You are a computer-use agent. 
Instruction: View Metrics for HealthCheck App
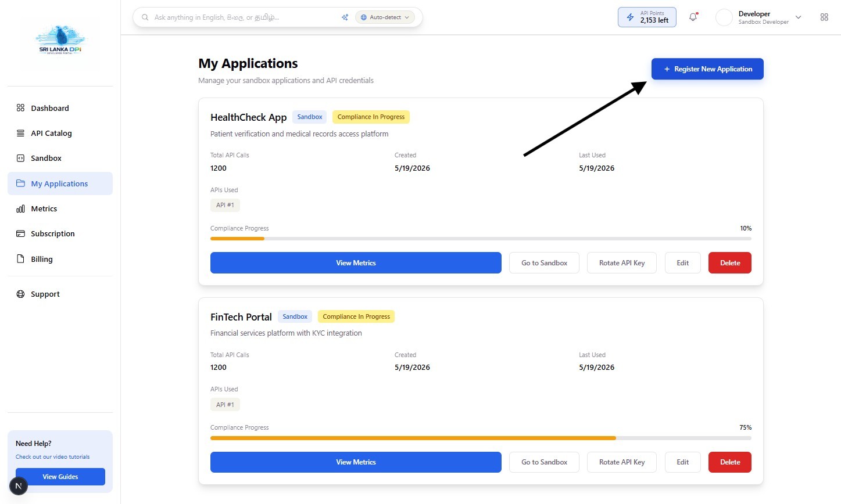[x=356, y=262]
